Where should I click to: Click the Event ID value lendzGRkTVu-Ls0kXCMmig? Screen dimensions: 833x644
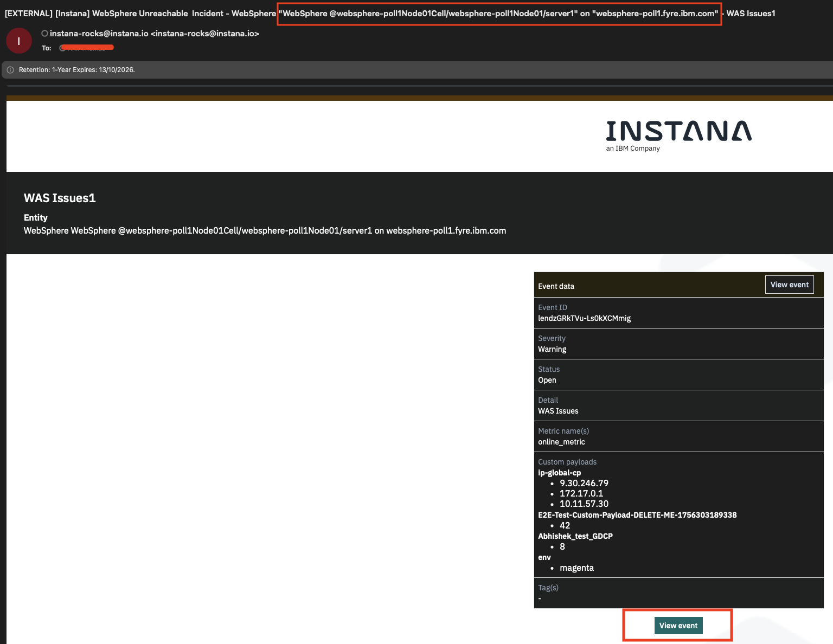click(x=584, y=318)
